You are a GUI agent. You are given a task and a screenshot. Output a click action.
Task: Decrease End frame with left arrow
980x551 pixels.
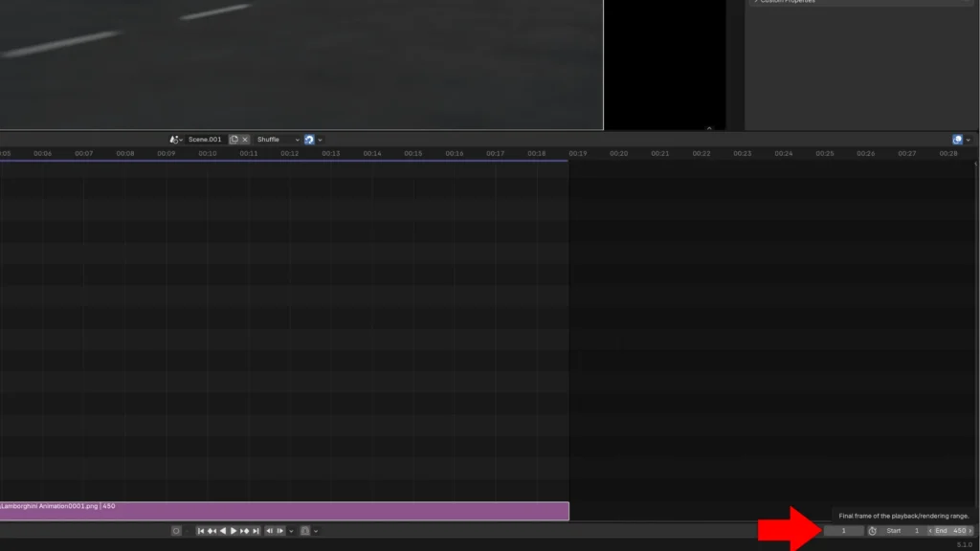[x=930, y=530]
